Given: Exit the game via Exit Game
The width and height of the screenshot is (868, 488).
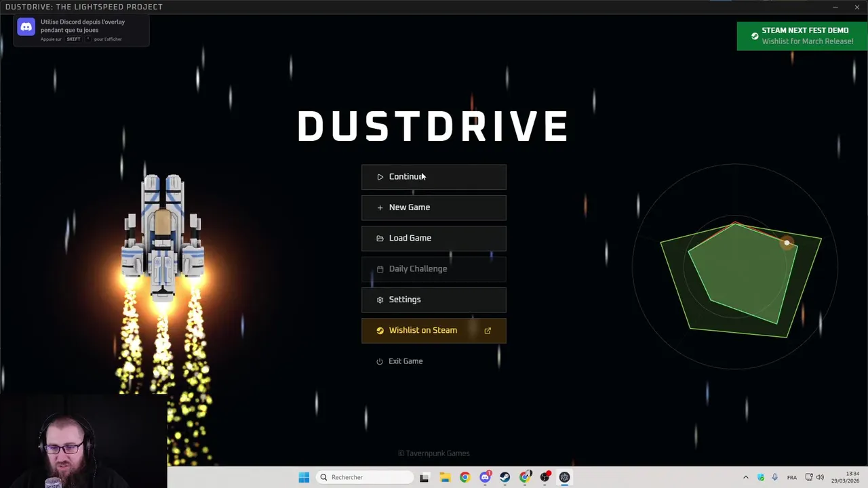Looking at the screenshot, I should [x=399, y=361].
